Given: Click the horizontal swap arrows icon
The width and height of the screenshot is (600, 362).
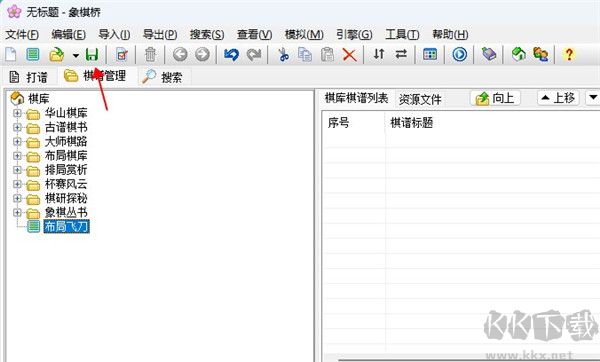Looking at the screenshot, I should point(401,54).
